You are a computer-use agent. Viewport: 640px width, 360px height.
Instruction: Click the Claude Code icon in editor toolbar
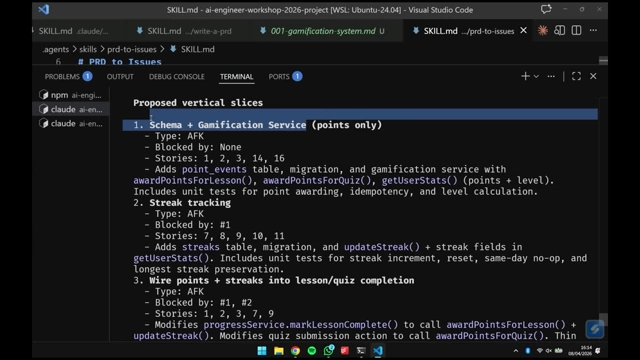(x=542, y=31)
